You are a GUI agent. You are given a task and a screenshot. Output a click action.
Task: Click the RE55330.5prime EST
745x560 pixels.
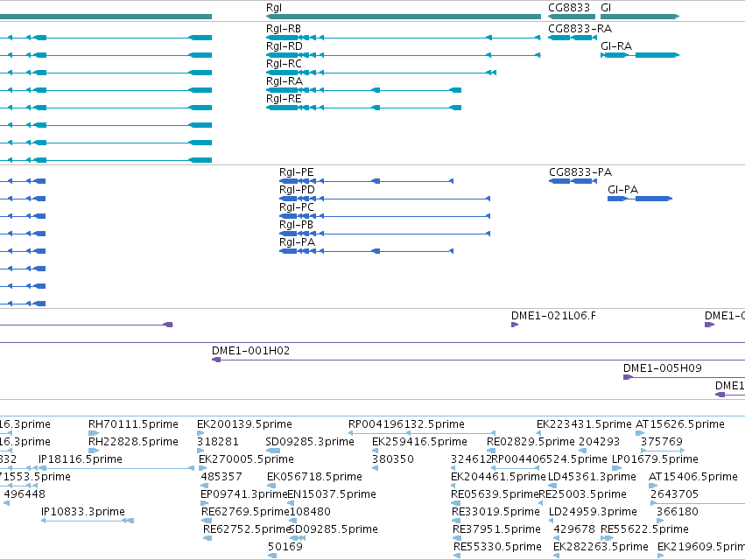click(x=457, y=556)
